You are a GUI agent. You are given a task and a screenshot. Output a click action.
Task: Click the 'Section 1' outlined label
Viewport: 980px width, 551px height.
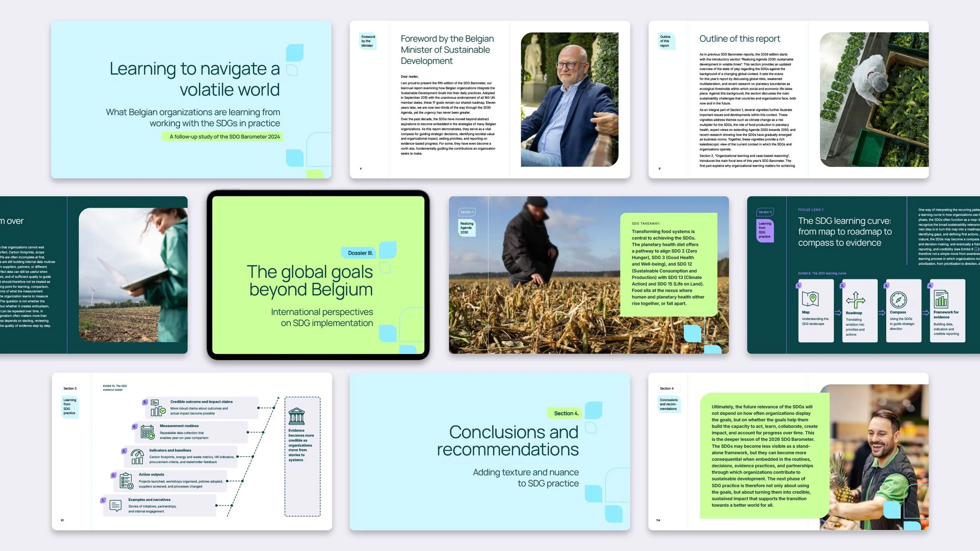pos(467,212)
